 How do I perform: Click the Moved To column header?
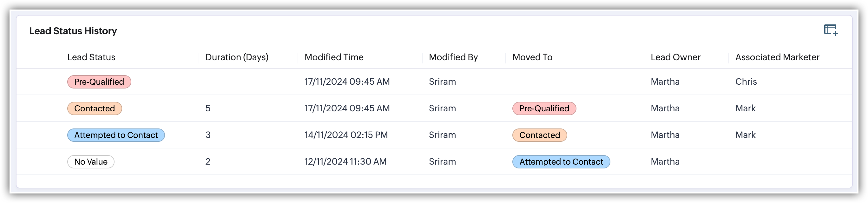point(532,57)
